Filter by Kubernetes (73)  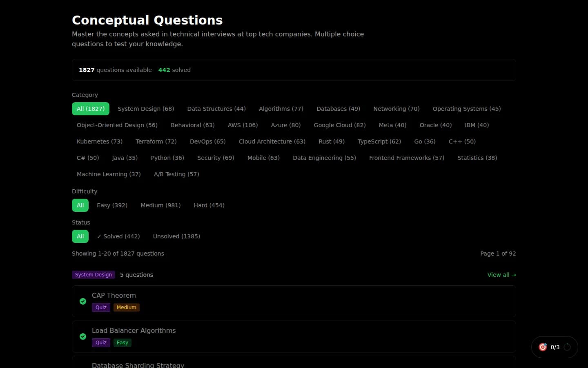(100, 141)
